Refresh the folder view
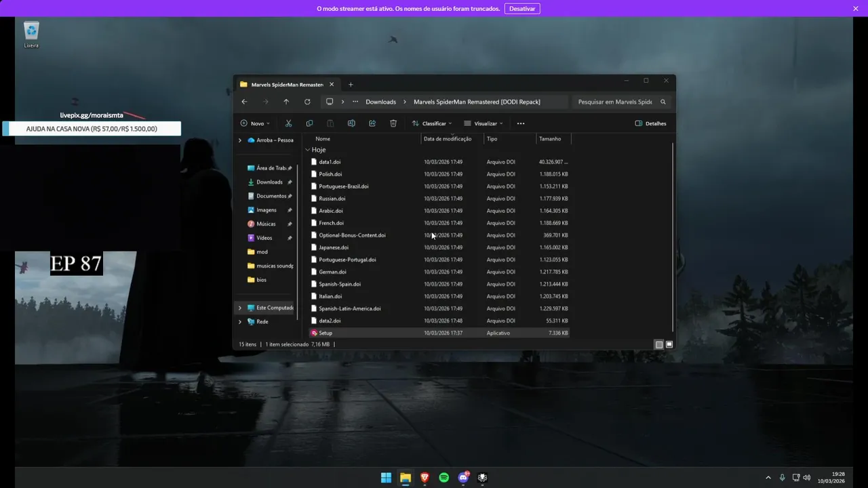Screen dimensions: 868x488 point(307,102)
